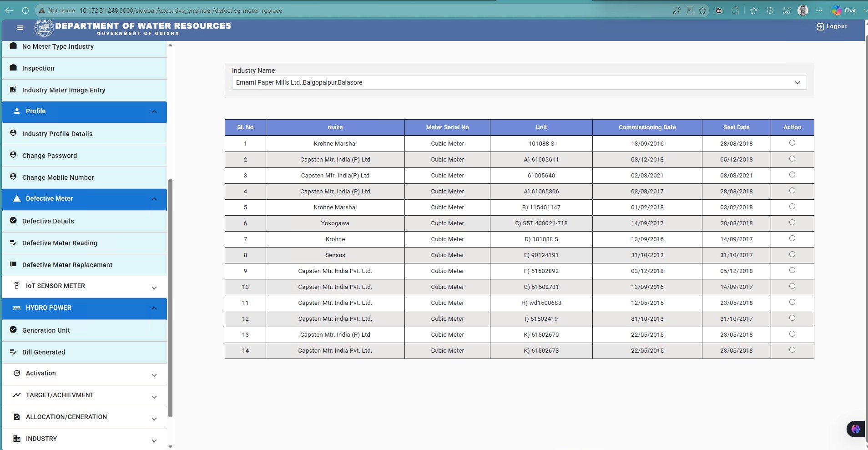Select the radio button for meter K) 61502673

792,350
